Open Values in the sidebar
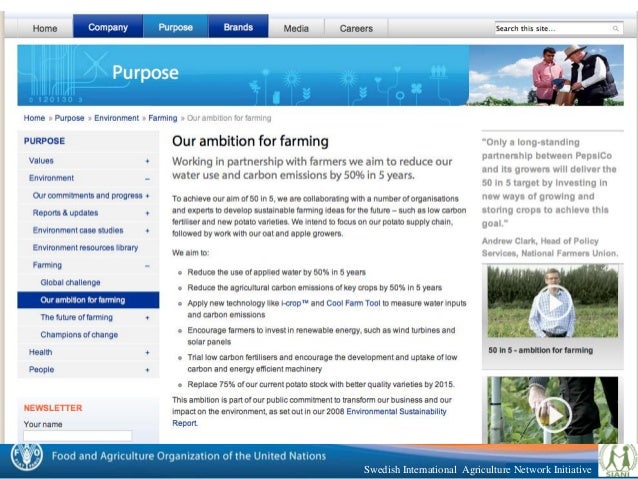 41,160
